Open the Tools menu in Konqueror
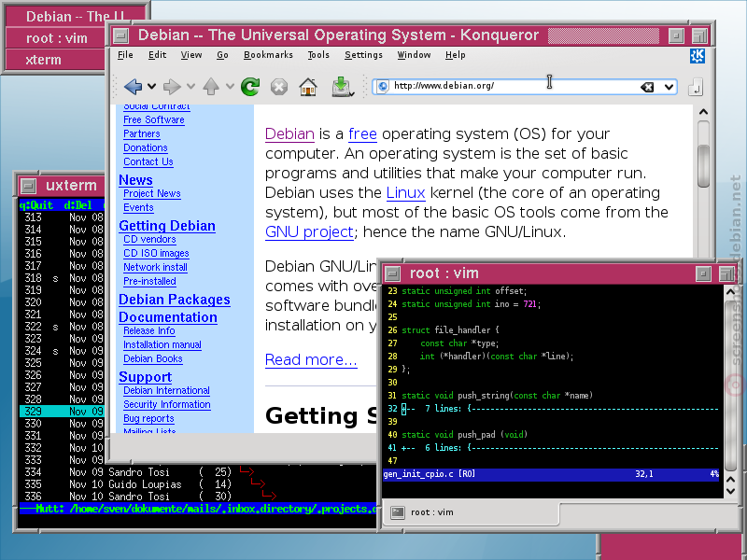This screenshot has height=560, width=747. pos(318,55)
